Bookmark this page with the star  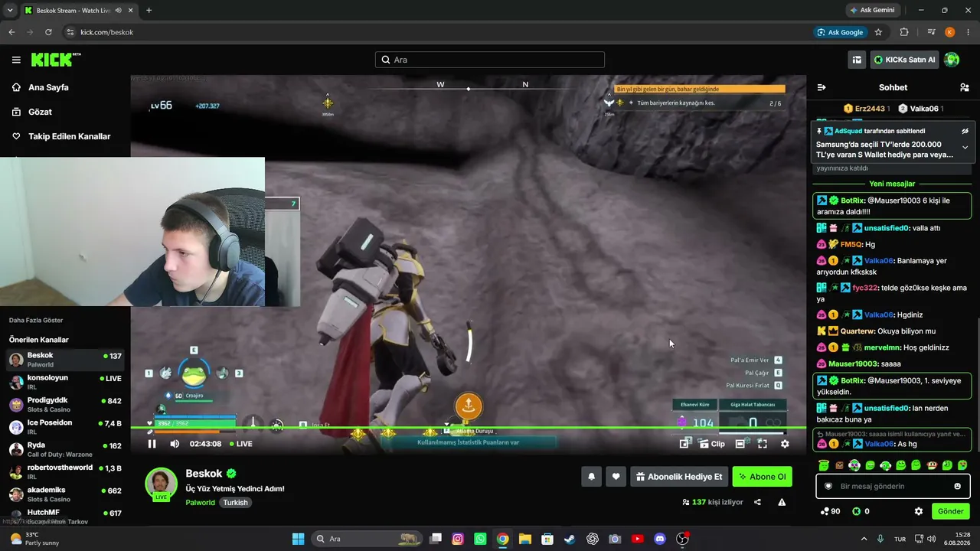coord(878,32)
